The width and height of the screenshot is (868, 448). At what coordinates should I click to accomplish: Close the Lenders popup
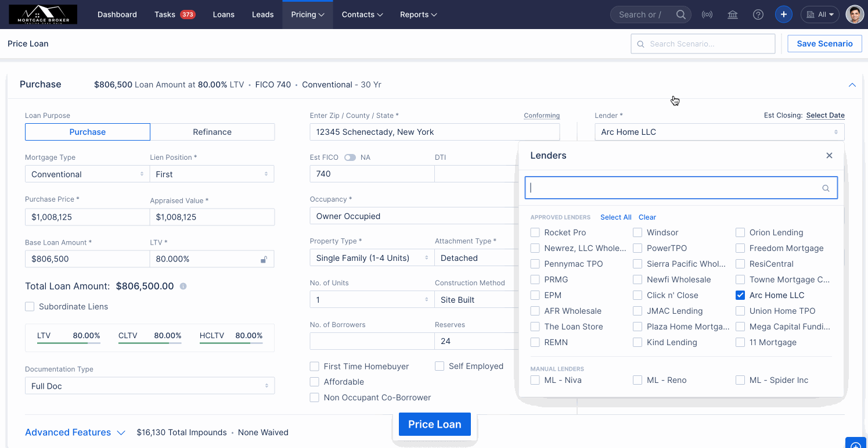pyautogui.click(x=829, y=155)
